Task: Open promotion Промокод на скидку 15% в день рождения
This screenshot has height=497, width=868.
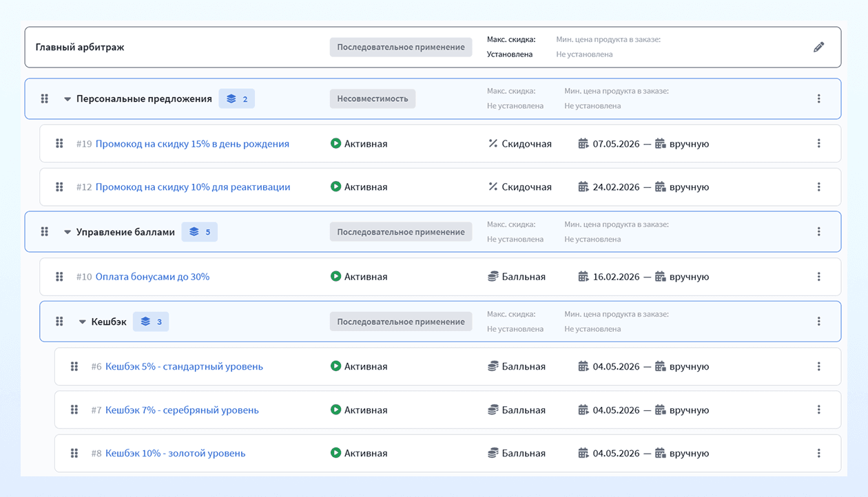Action: pyautogui.click(x=192, y=144)
